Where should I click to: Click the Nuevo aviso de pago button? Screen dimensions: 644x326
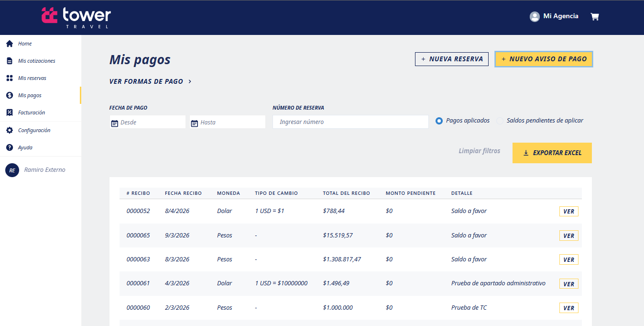point(544,59)
